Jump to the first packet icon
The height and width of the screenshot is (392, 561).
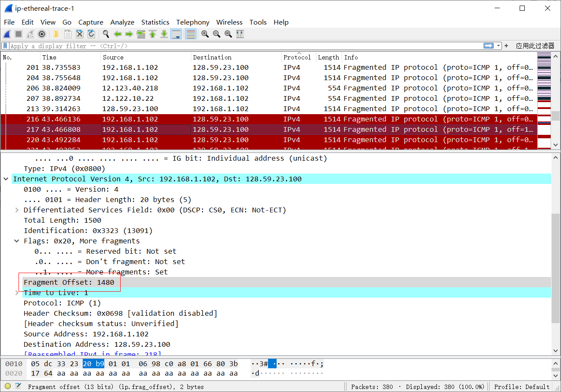[x=152, y=34]
